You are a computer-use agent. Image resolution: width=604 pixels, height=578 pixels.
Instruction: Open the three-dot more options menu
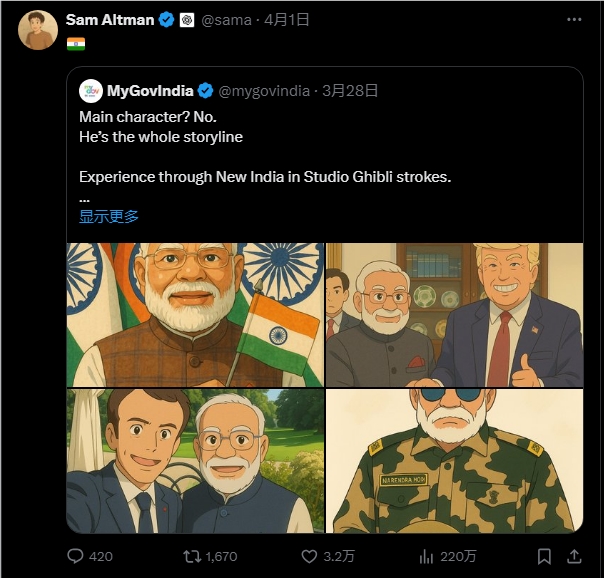click(x=574, y=20)
